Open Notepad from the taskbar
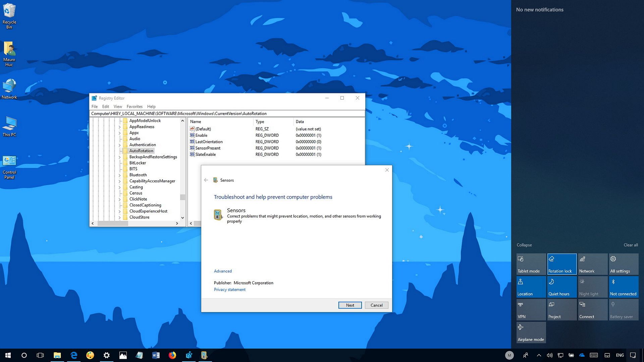 pos(140,355)
